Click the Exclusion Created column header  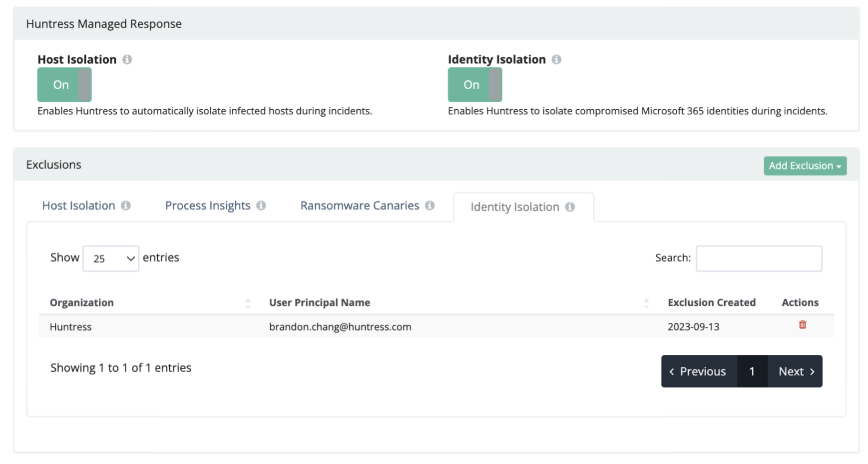pyautogui.click(x=712, y=302)
